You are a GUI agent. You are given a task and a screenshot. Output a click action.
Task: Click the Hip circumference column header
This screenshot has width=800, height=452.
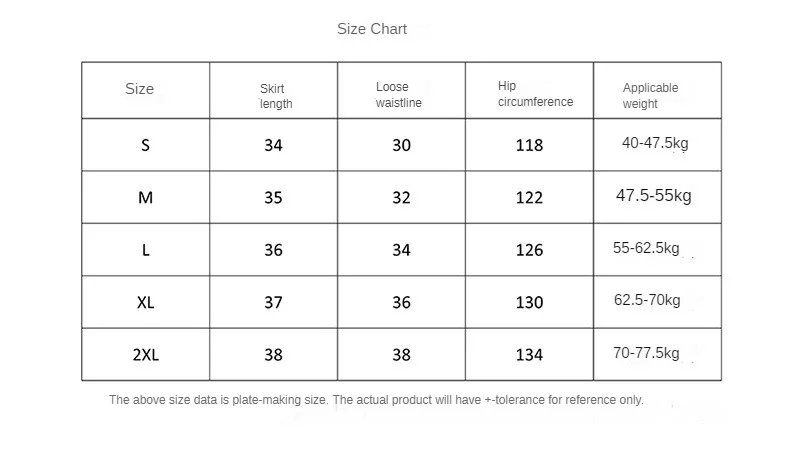click(535, 94)
